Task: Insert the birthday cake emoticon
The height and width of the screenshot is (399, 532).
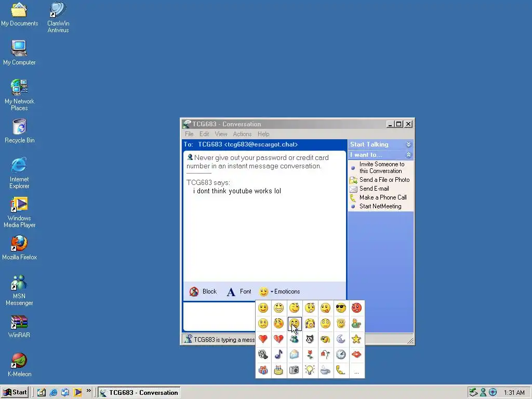Action: tap(279, 370)
